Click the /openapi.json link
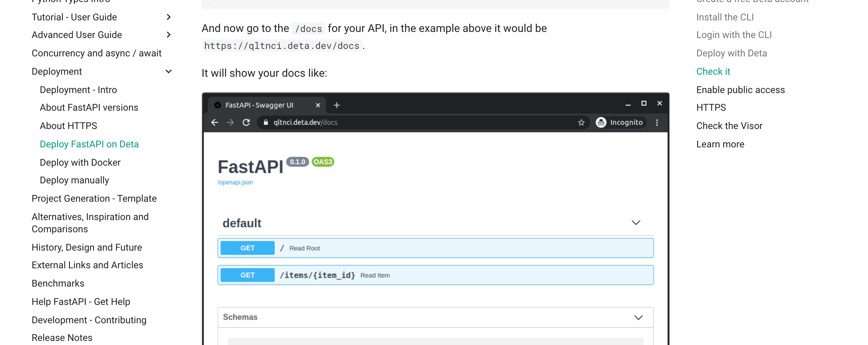The width and height of the screenshot is (868, 345). pos(235,182)
